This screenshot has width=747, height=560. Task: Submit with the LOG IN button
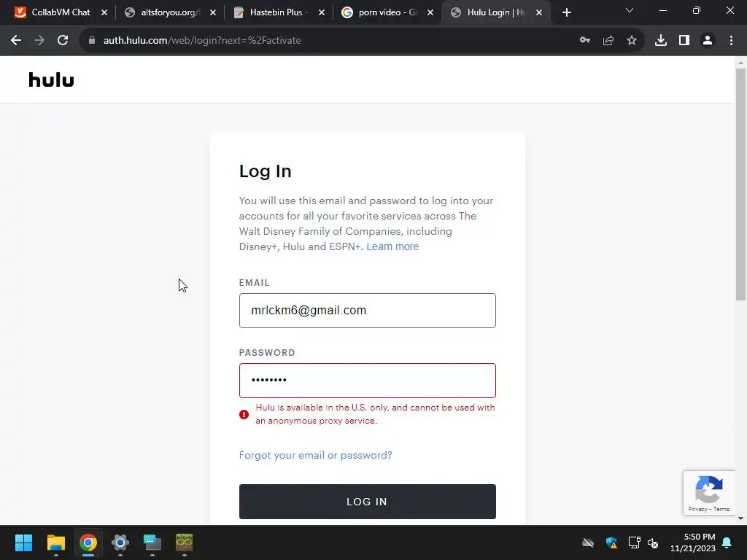click(368, 502)
